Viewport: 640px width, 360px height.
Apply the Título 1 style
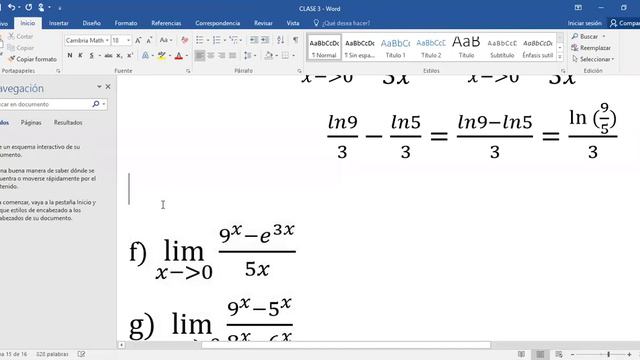pos(396,47)
